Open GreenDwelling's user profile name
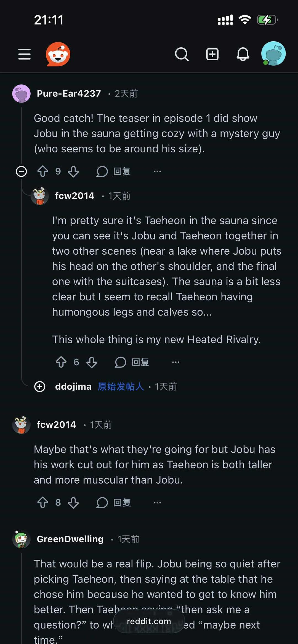Screen dimensions: 298x644 pyautogui.click(x=70, y=539)
